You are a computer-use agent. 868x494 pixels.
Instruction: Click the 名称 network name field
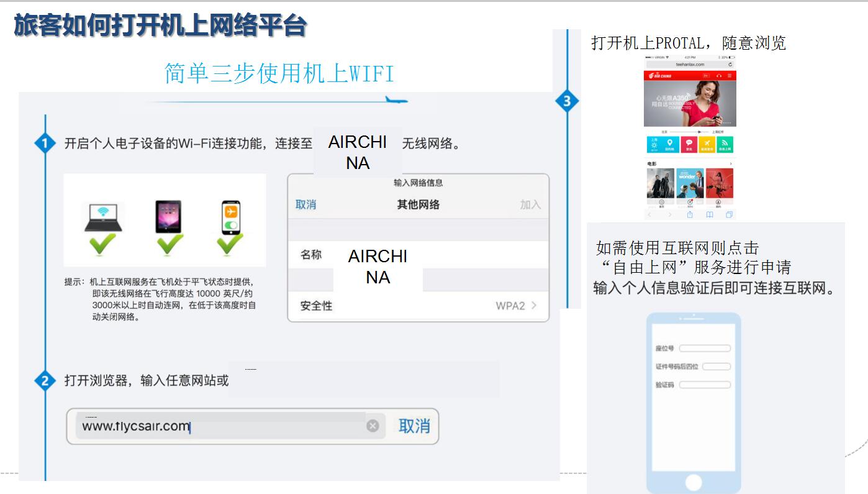click(418, 255)
